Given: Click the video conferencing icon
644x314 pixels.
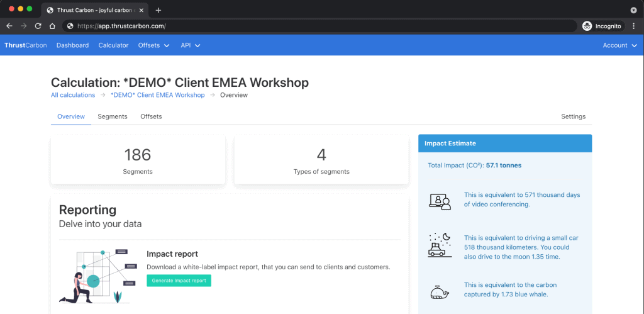Looking at the screenshot, I should [x=440, y=202].
